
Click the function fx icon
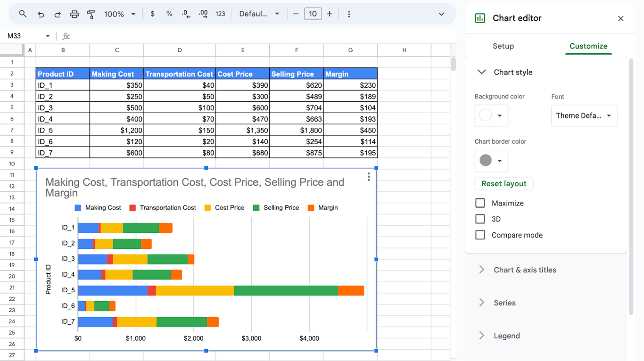[x=66, y=36]
